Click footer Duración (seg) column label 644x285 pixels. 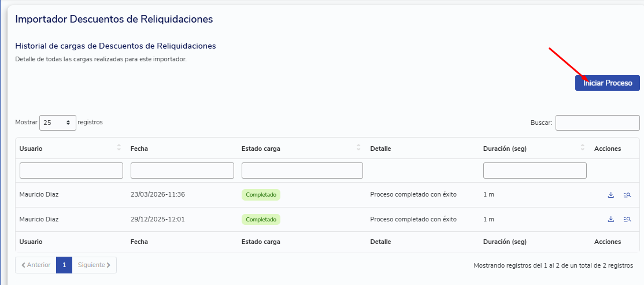coord(505,242)
